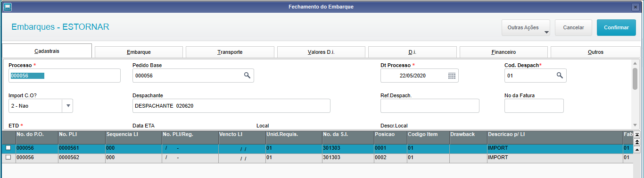Select the cell with PLI 0000561

pyautogui.click(x=82, y=149)
